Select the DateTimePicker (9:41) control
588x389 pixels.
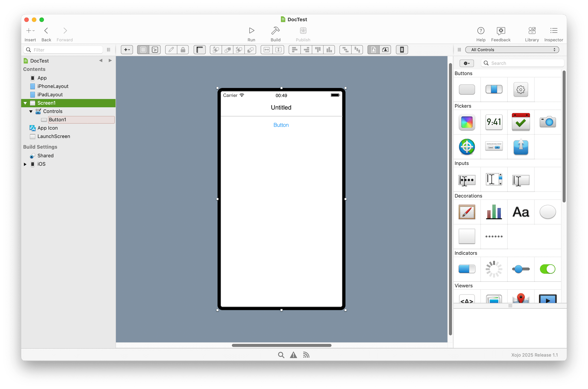click(x=494, y=122)
